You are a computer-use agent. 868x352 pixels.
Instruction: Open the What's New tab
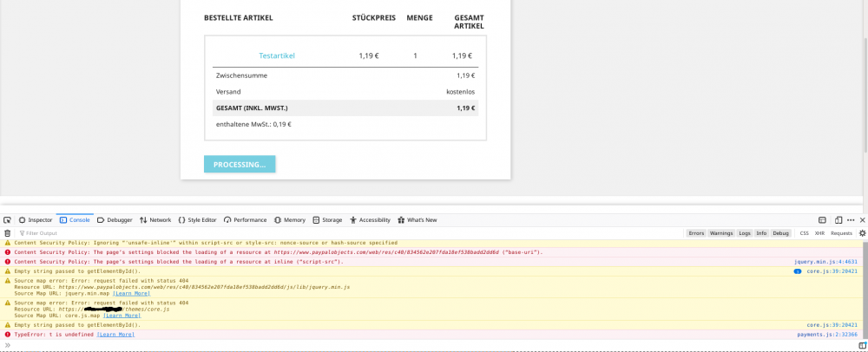pos(418,220)
